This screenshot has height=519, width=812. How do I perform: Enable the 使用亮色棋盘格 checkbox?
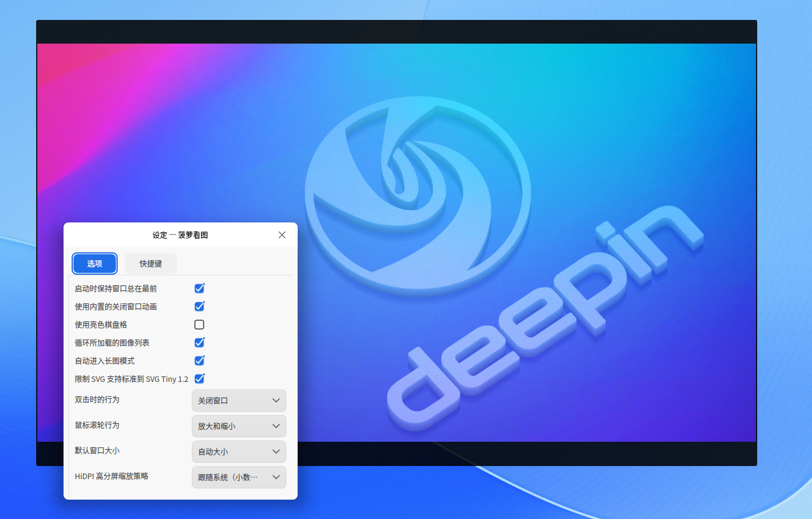[199, 325]
